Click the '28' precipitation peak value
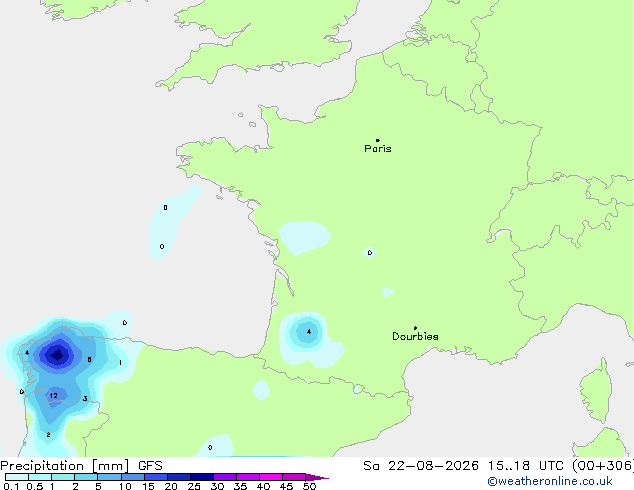Screen dimensions: 634x490 pos(58,356)
